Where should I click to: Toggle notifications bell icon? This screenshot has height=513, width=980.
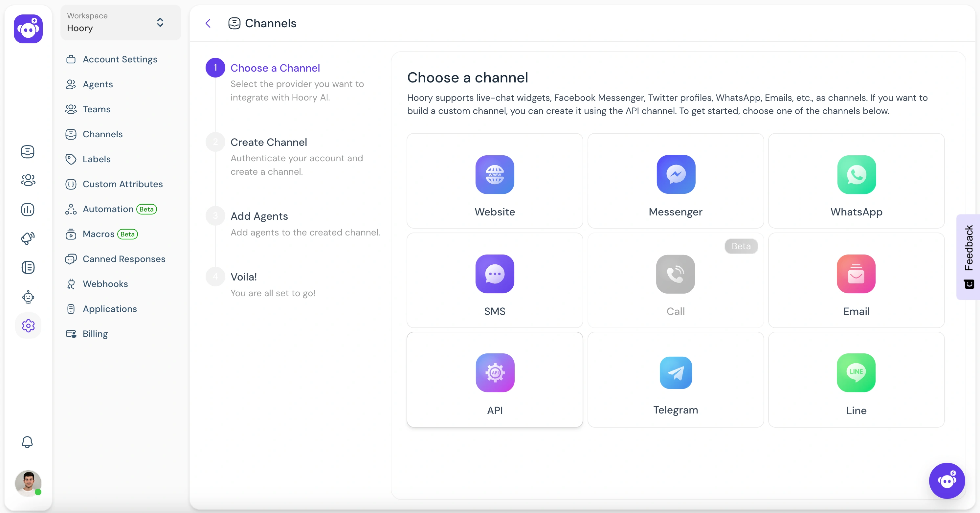click(x=27, y=442)
